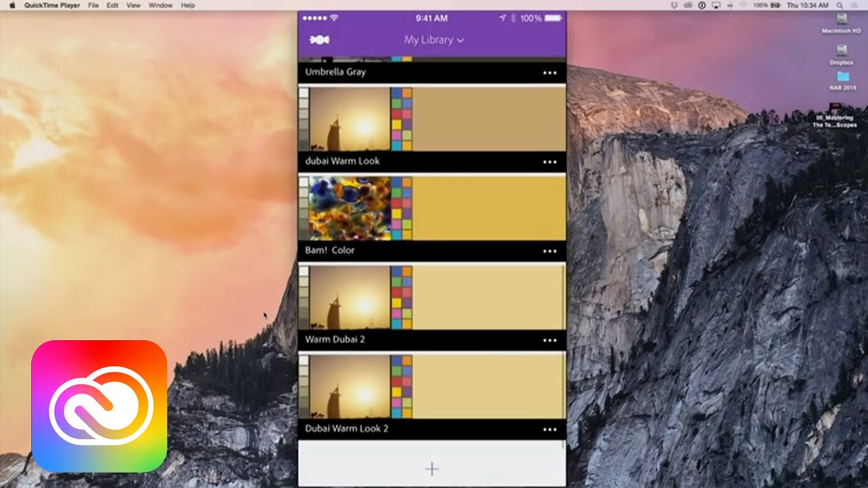This screenshot has height=488, width=868.
Task: Open more options for Warm Dubai 2
Action: pyautogui.click(x=550, y=340)
